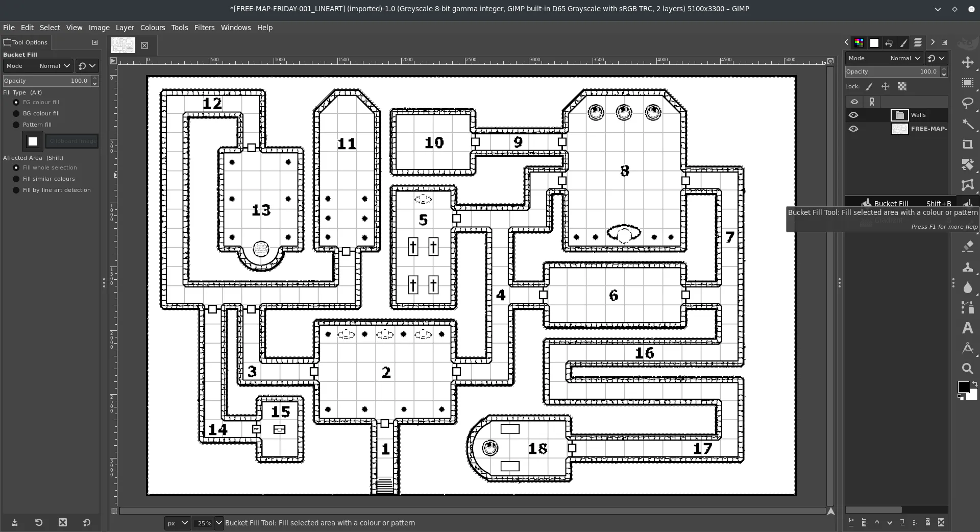Open the px unit dropdown
This screenshot has width=980, height=532.
[x=178, y=523]
